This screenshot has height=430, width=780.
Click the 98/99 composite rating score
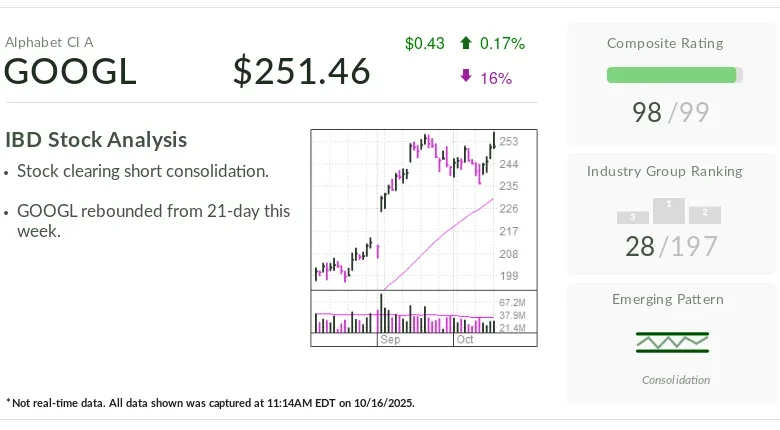click(671, 112)
